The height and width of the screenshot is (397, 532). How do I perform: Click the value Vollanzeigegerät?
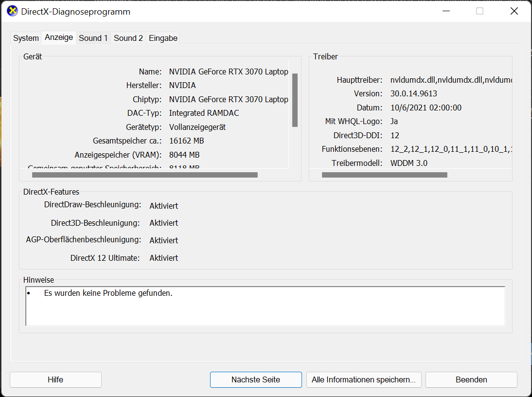point(197,127)
